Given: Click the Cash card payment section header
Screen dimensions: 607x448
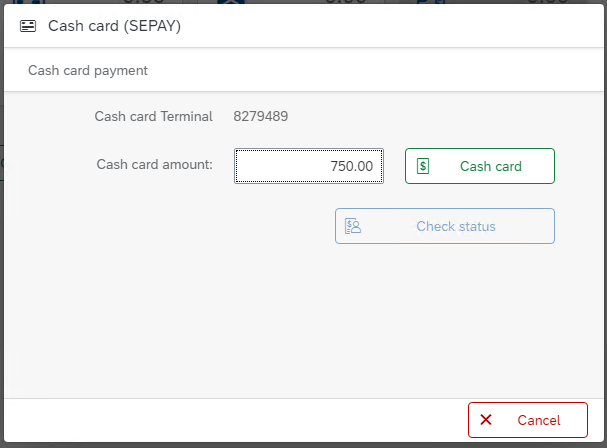Looking at the screenshot, I should click(x=88, y=71).
